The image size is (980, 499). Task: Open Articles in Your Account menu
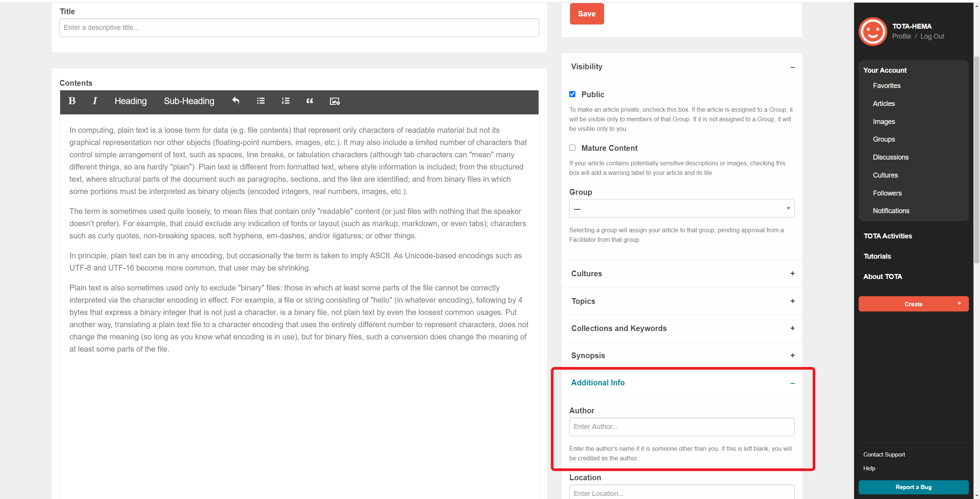tap(884, 104)
